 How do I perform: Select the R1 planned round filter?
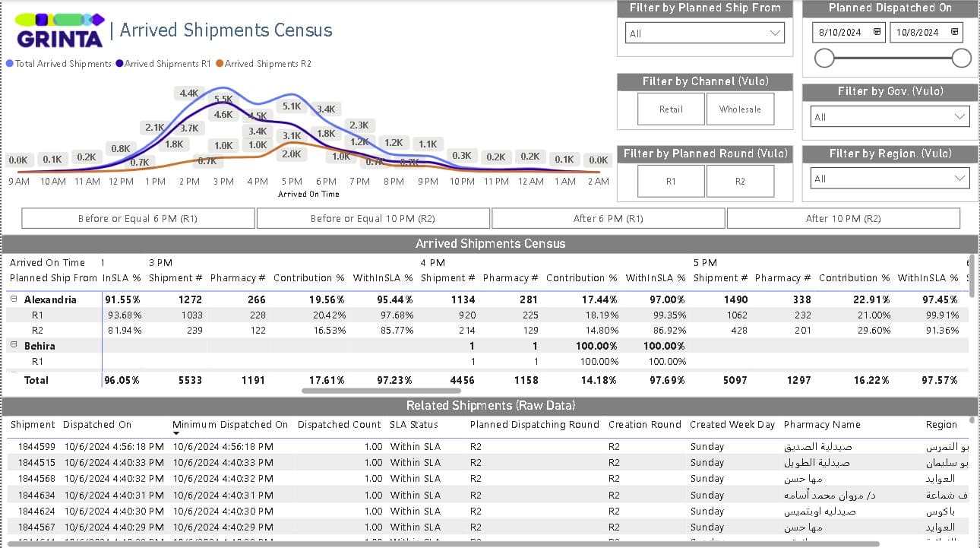(671, 182)
